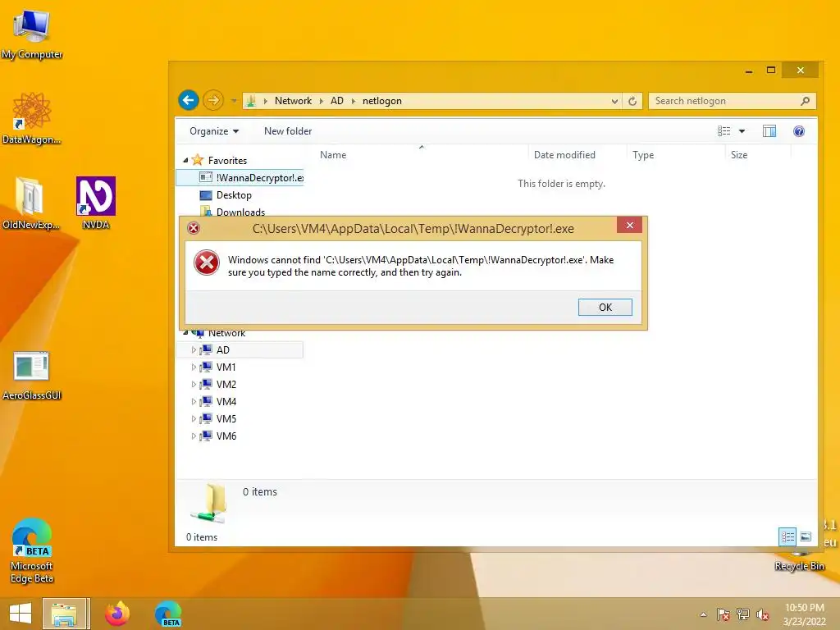The height and width of the screenshot is (630, 840).
Task: Select VM2 in the Network tree
Action: pos(226,384)
